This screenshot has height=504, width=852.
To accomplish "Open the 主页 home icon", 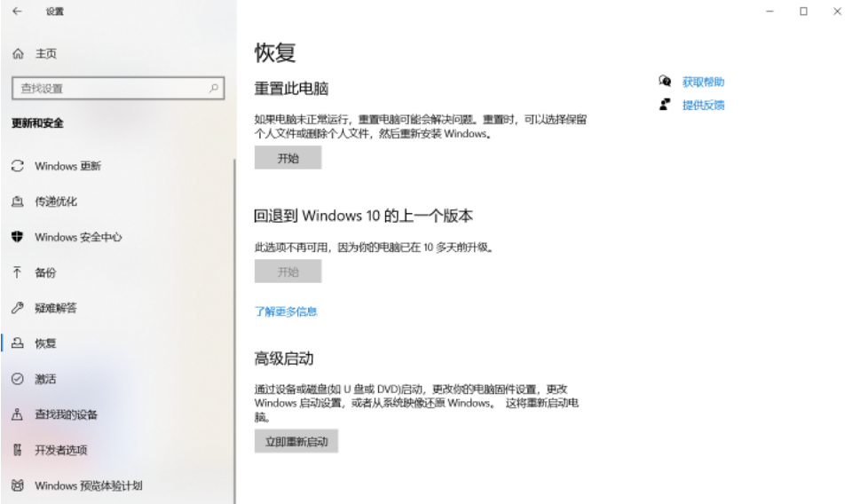I will 18,54.
